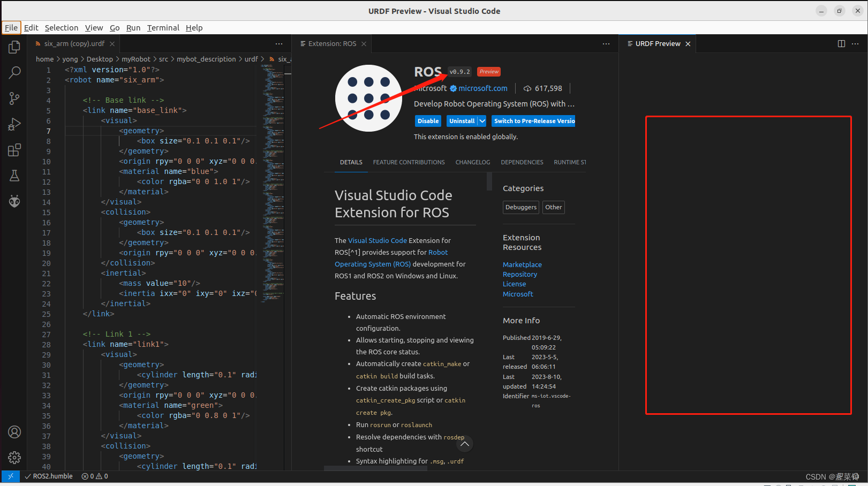The image size is (868, 486).
Task: Switch to the Extension: ROS tab
Action: click(x=332, y=44)
